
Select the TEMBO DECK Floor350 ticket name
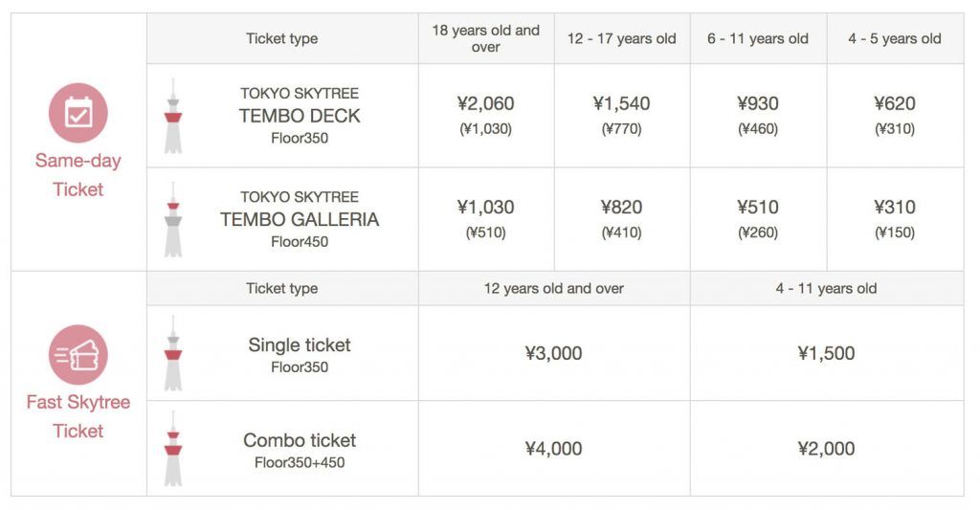point(300,116)
